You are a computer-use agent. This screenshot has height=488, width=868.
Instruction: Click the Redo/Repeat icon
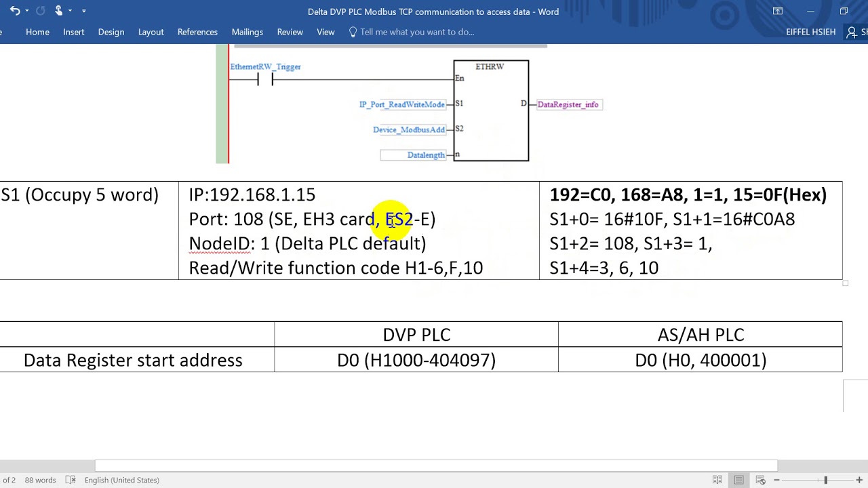(40, 11)
